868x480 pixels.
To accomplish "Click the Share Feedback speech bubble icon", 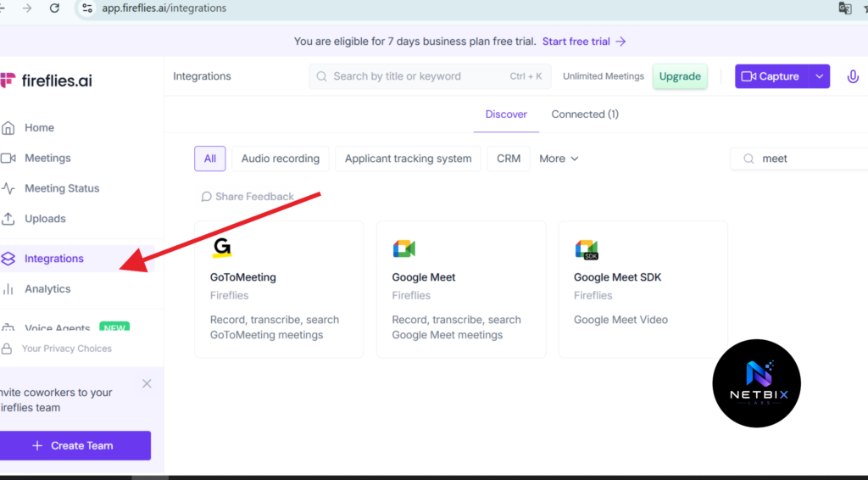I will pos(206,197).
